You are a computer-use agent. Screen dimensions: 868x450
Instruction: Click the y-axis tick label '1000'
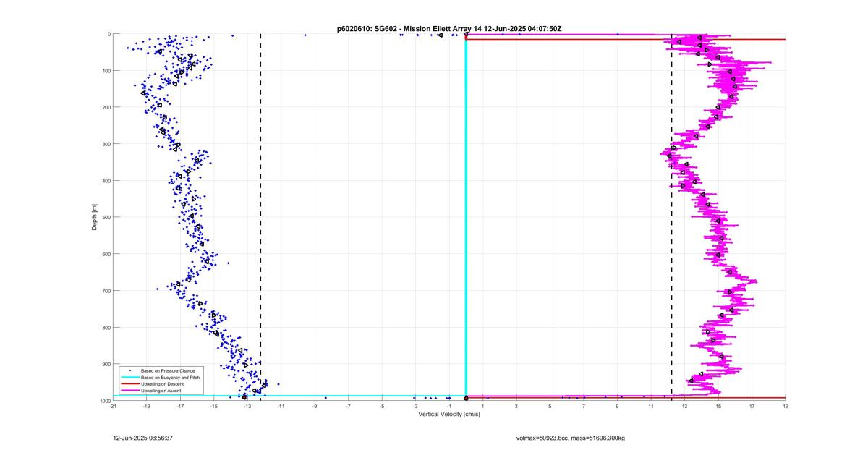click(105, 400)
